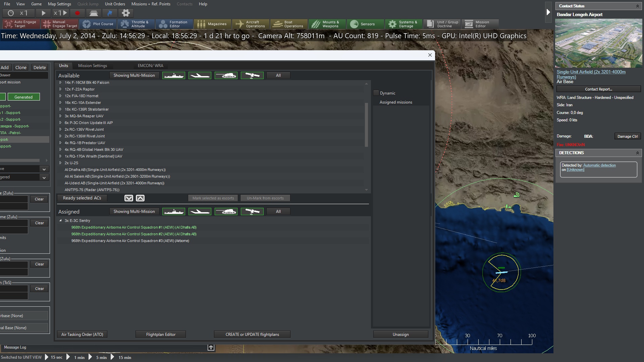This screenshot has height=362, width=644.
Task: Expand the 16x KC-10A Extender group
Action: (60, 103)
